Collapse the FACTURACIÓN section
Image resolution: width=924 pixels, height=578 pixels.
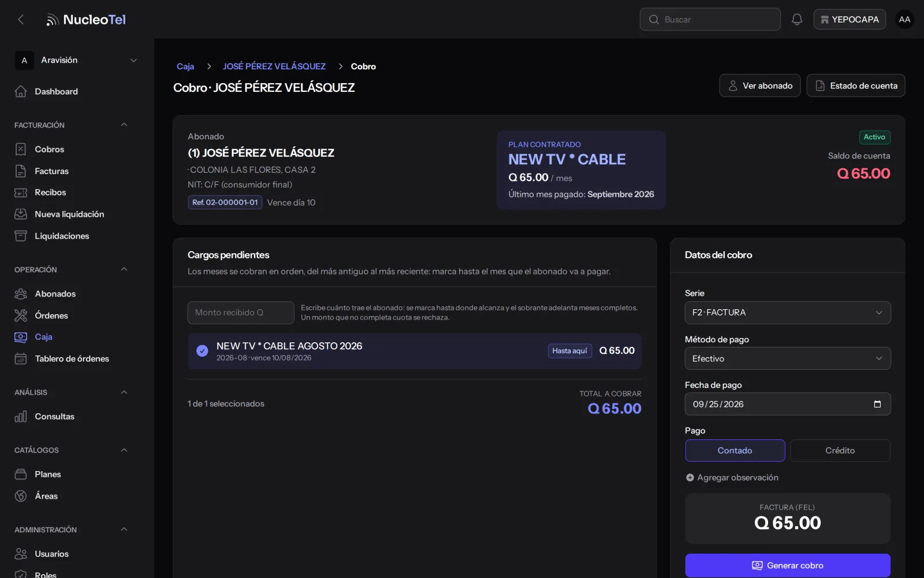click(x=124, y=125)
